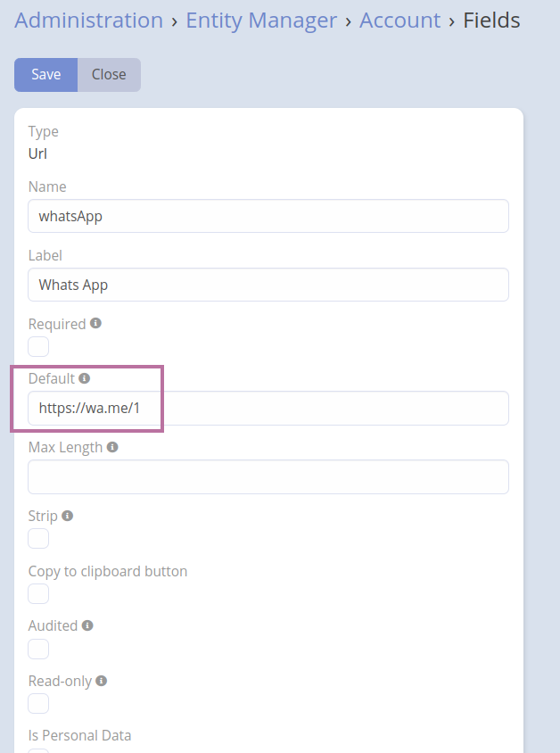
Task: Go to Administration breadcrumb link
Action: [x=89, y=20]
